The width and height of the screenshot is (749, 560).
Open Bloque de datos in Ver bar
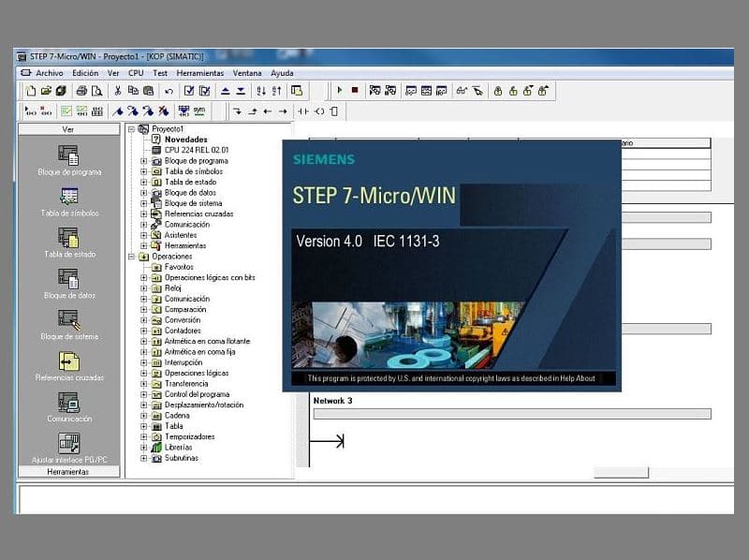(x=68, y=284)
